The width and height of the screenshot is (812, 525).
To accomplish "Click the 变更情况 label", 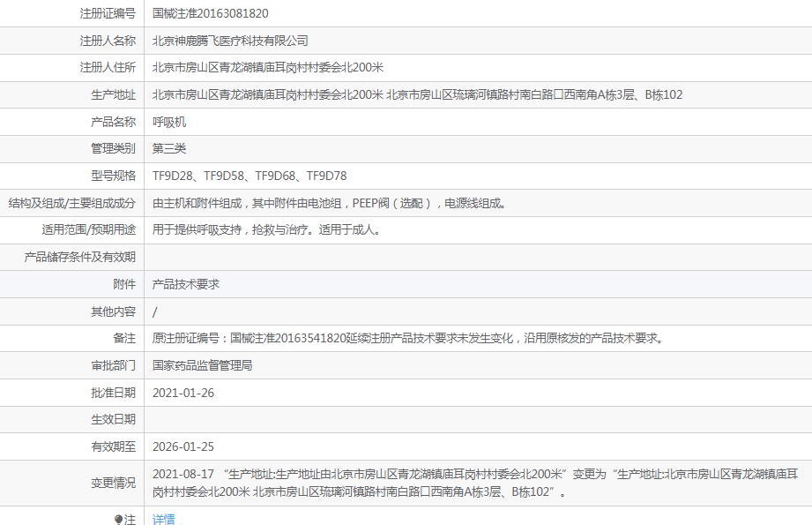I will (114, 483).
